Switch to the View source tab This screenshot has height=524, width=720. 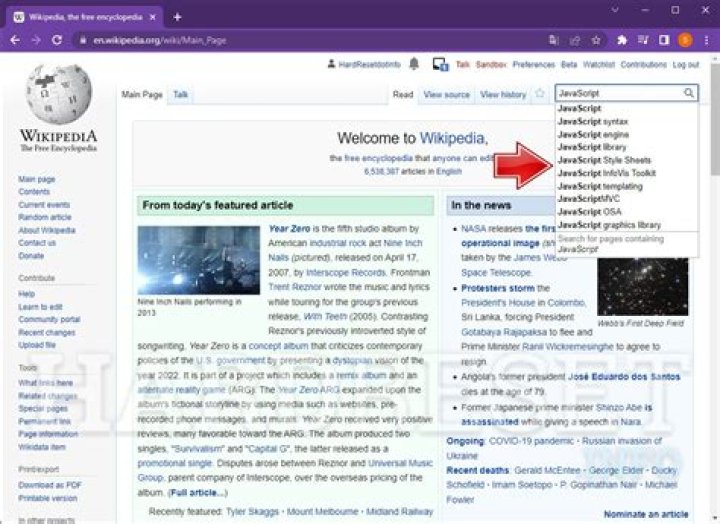pyautogui.click(x=446, y=95)
